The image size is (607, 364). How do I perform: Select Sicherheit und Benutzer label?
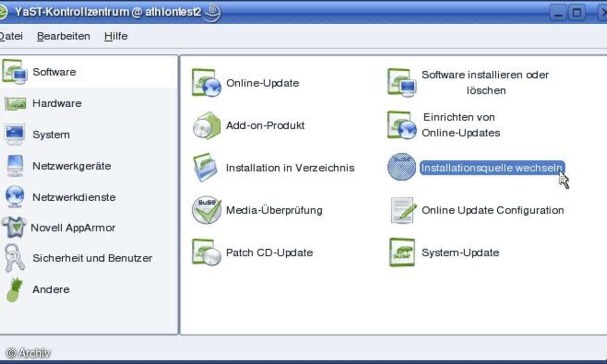point(92,258)
